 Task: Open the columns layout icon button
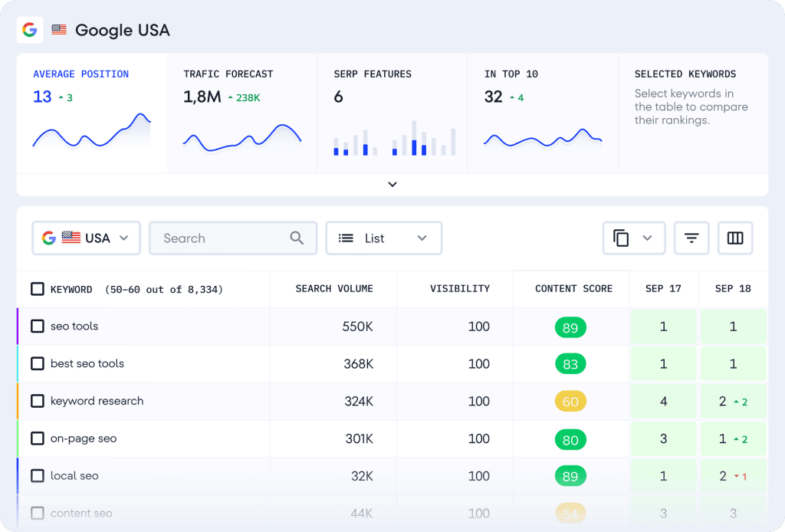(x=735, y=238)
